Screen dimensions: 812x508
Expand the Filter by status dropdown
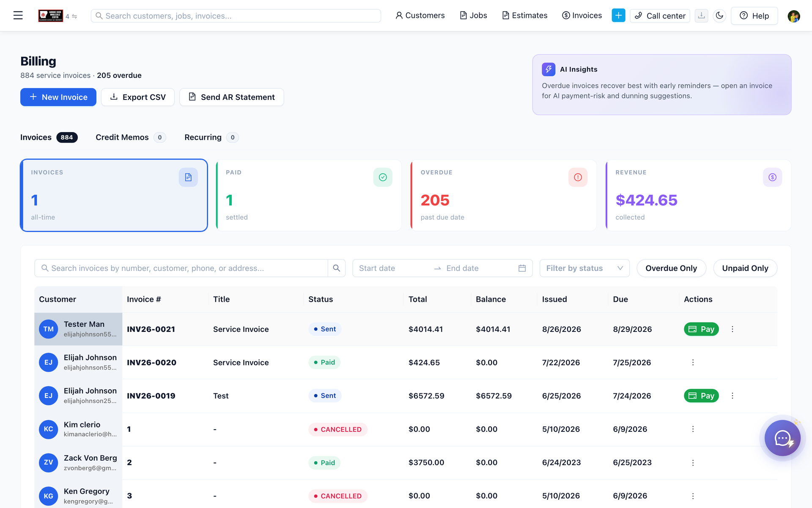pyautogui.click(x=584, y=268)
